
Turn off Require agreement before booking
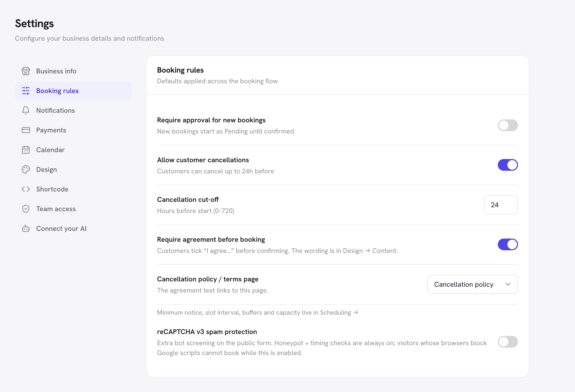[x=508, y=244]
